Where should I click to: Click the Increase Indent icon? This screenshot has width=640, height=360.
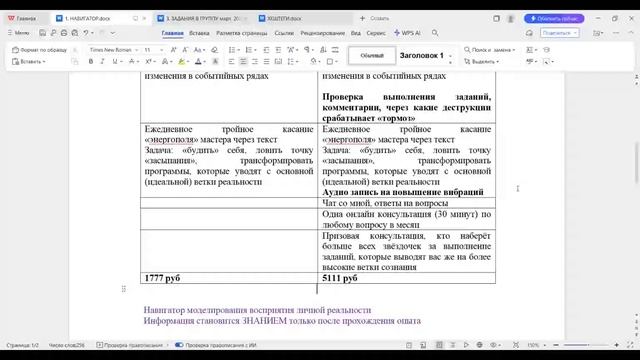point(278,50)
